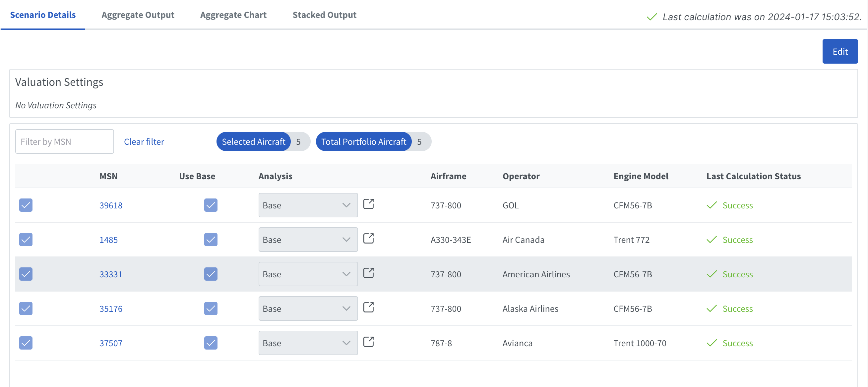Open external link icon for MSN 39618
The width and height of the screenshot is (868, 387).
[x=368, y=204]
